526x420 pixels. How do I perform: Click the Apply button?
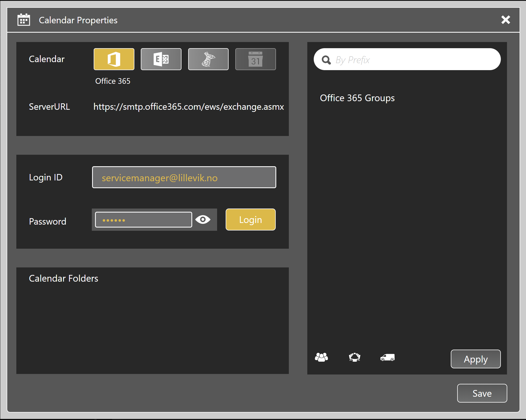click(476, 359)
